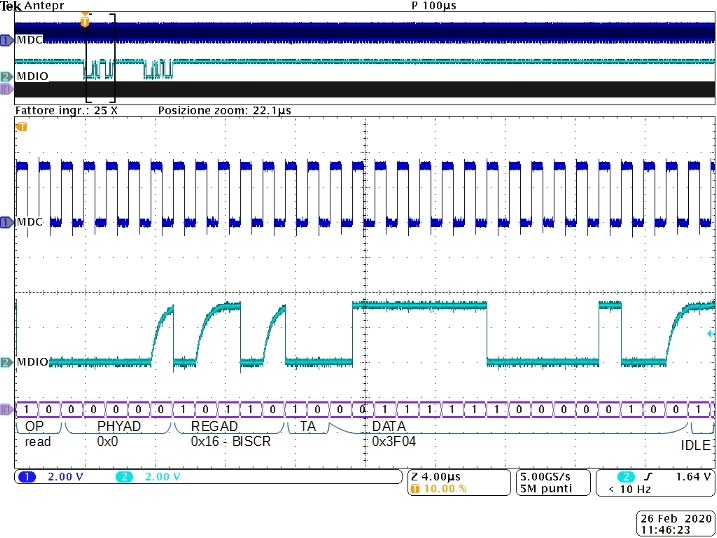Viewport: 717px width, 538px height.
Task: Click the orange trigger position marker in overview
Action: click(x=85, y=21)
